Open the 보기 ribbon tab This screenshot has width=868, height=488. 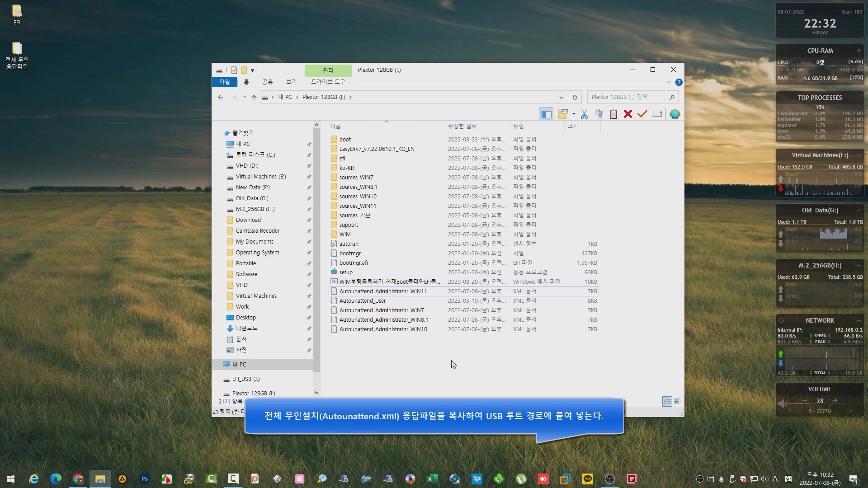(292, 82)
